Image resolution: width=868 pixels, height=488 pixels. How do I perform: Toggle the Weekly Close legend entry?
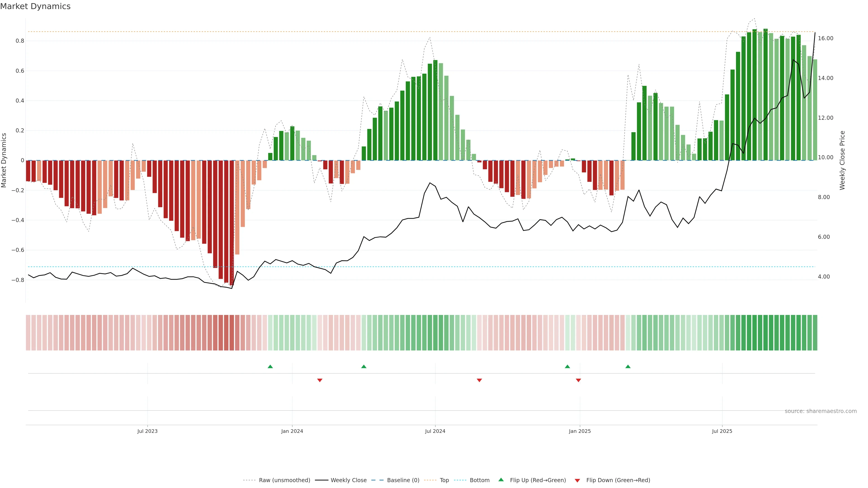[348, 480]
